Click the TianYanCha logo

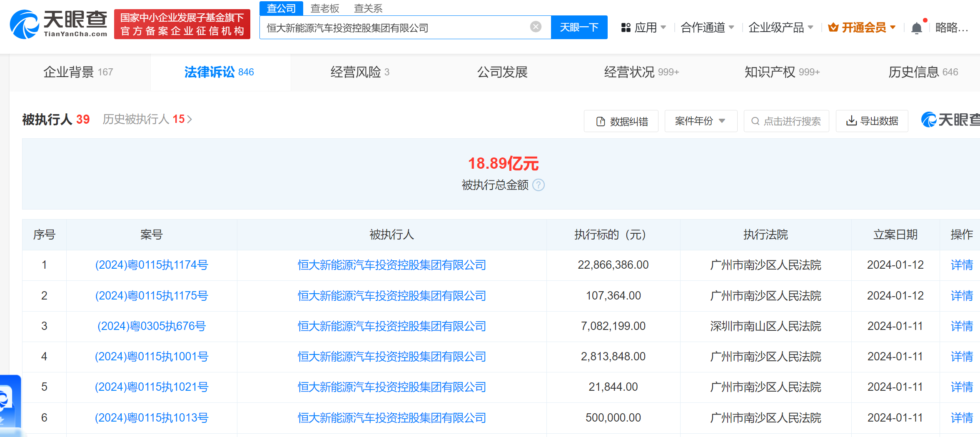pos(58,24)
